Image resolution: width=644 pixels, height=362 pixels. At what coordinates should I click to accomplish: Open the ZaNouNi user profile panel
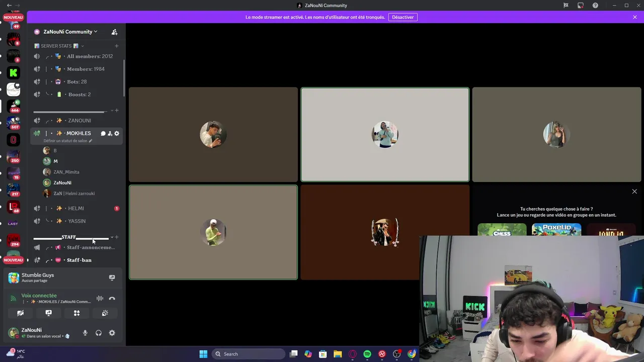coord(39,333)
